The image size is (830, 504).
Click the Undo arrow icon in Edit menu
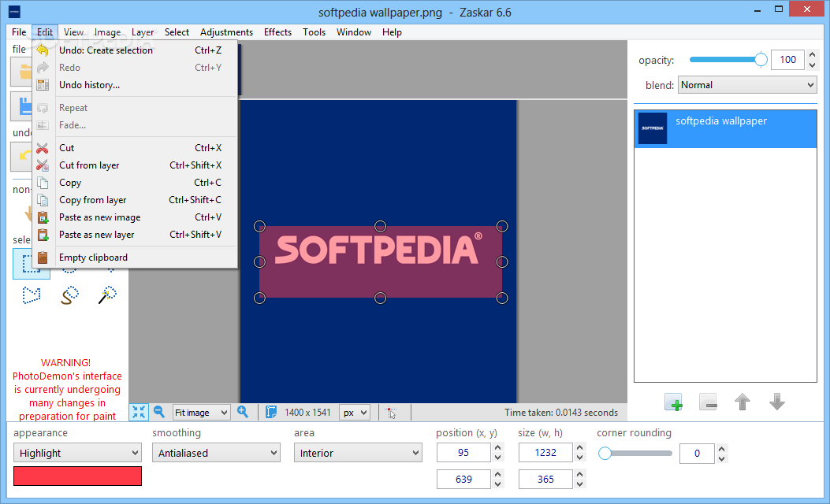[x=43, y=50]
